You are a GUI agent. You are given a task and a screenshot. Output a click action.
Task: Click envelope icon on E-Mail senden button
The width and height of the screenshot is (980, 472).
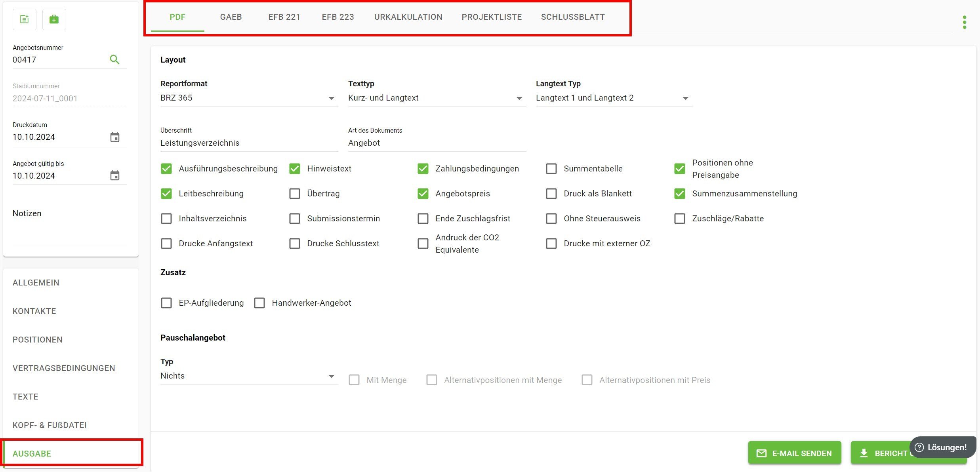click(761, 453)
